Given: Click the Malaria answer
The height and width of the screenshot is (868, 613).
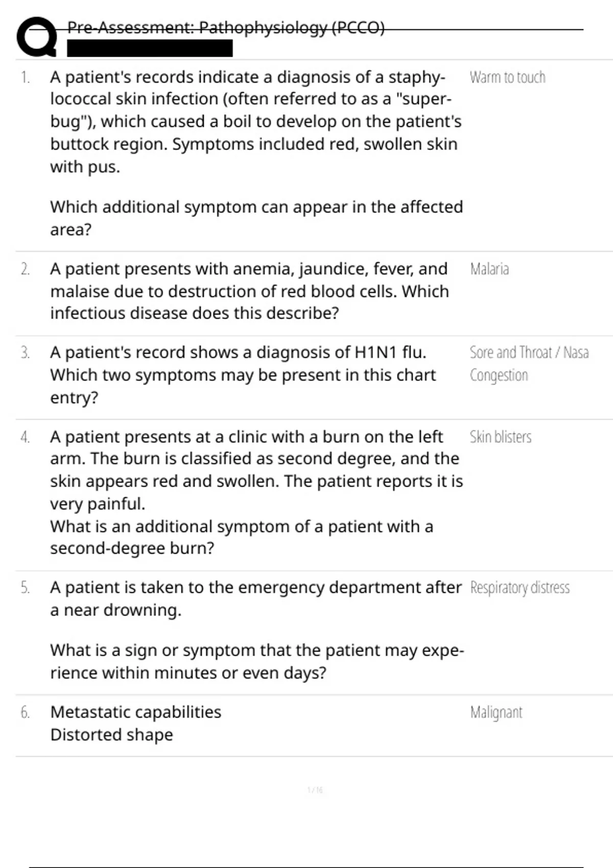Looking at the screenshot, I should pos(489,269).
